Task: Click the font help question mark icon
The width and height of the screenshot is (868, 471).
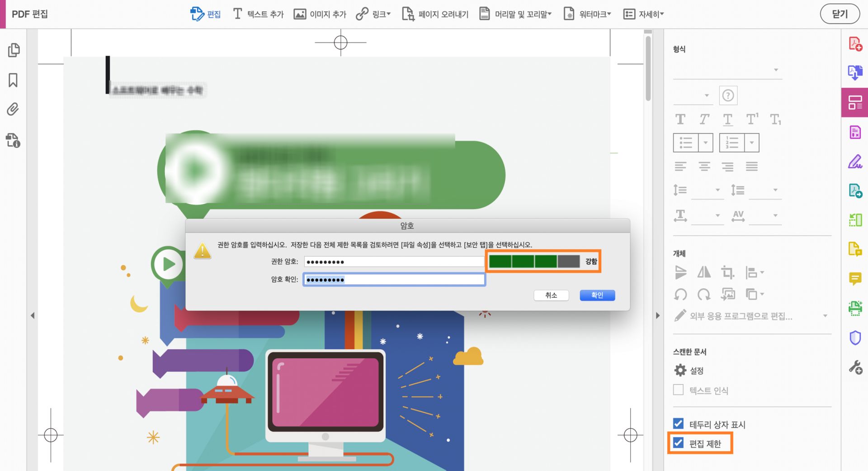Action: [x=728, y=95]
